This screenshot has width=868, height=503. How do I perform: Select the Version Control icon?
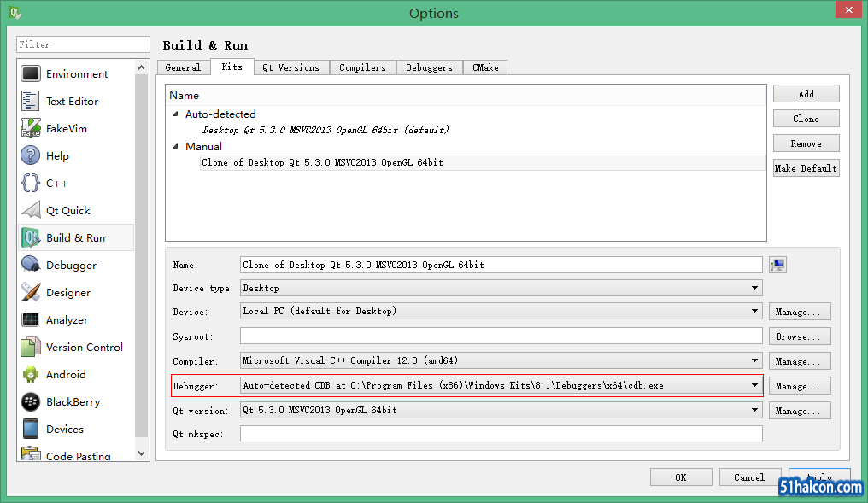click(31, 347)
